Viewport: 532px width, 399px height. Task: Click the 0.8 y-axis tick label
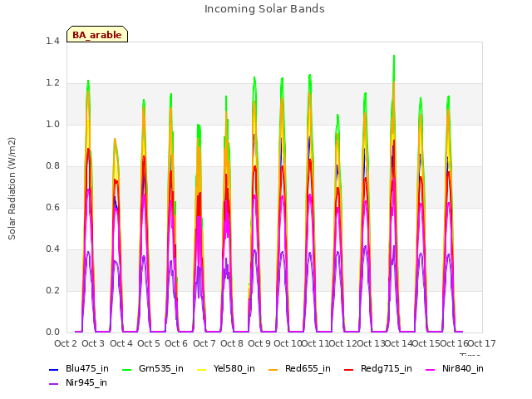coord(52,166)
